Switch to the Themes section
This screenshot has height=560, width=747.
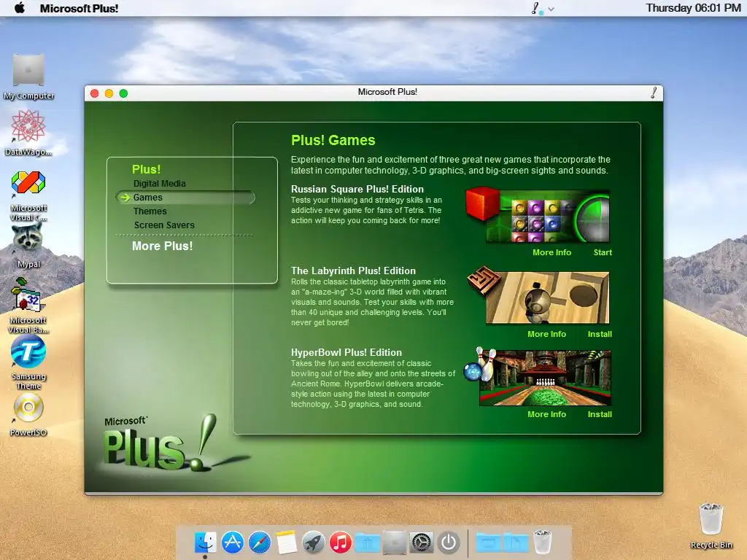tap(150, 211)
